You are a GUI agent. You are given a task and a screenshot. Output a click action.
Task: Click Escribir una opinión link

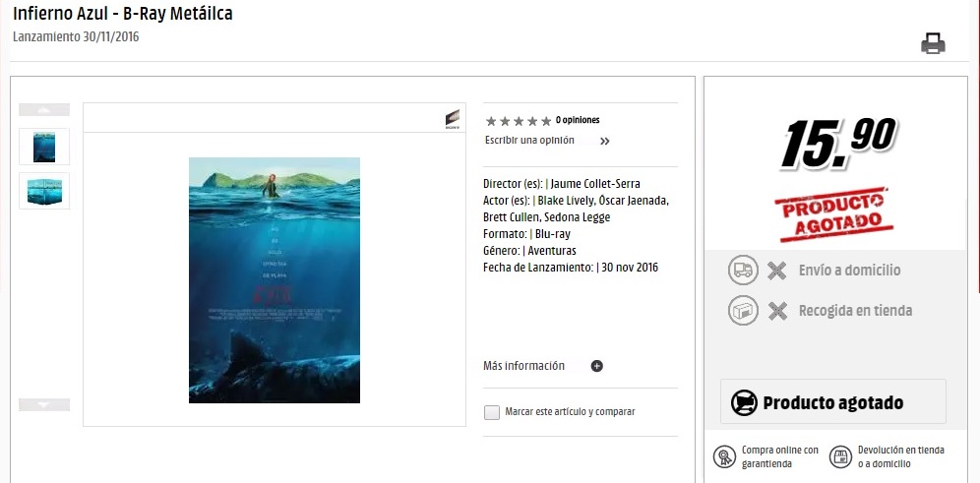pyautogui.click(x=529, y=140)
